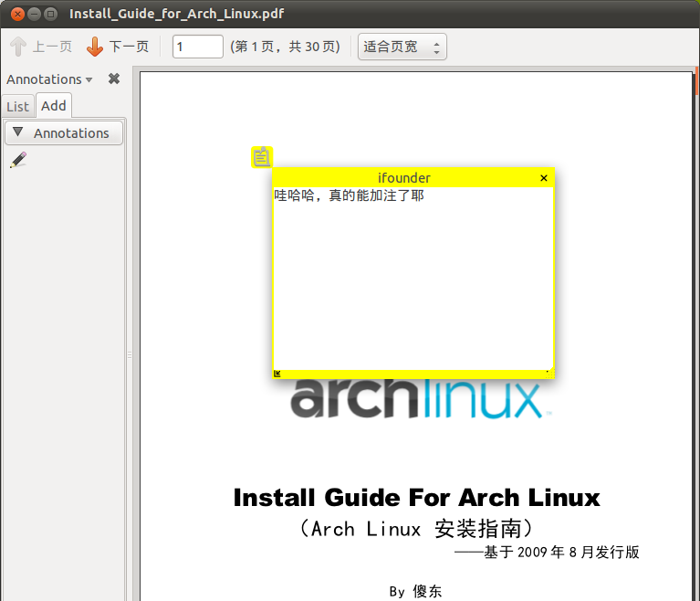
Task: Go to previous page with up arrow
Action: (18, 47)
